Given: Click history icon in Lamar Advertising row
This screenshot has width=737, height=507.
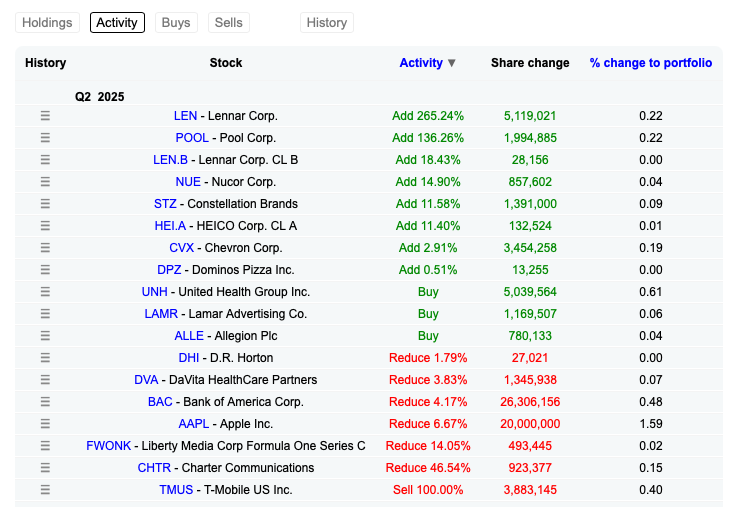Looking at the screenshot, I should 45,313.
